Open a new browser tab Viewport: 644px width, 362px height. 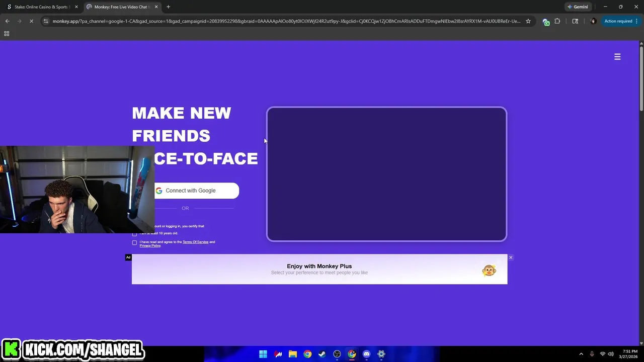coord(168,7)
